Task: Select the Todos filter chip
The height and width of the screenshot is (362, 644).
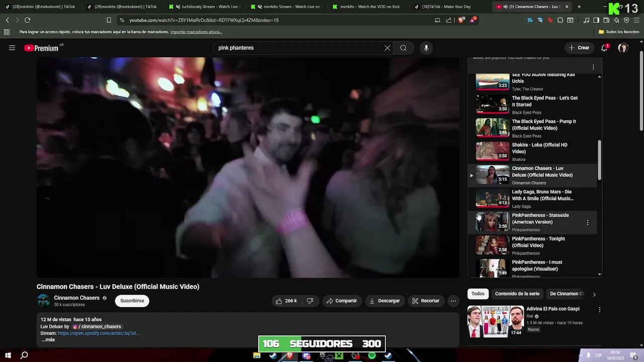Action: click(478, 294)
